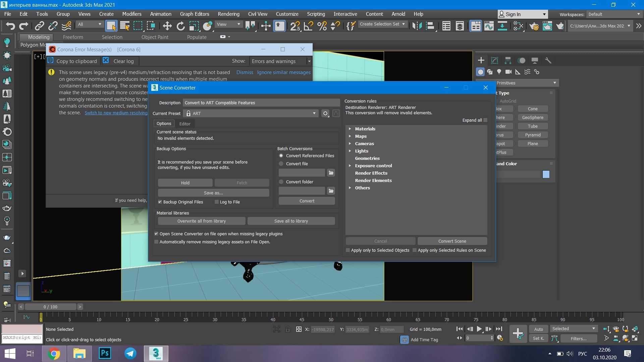Open Telegram from the taskbar
The height and width of the screenshot is (362, 644).
130,353
